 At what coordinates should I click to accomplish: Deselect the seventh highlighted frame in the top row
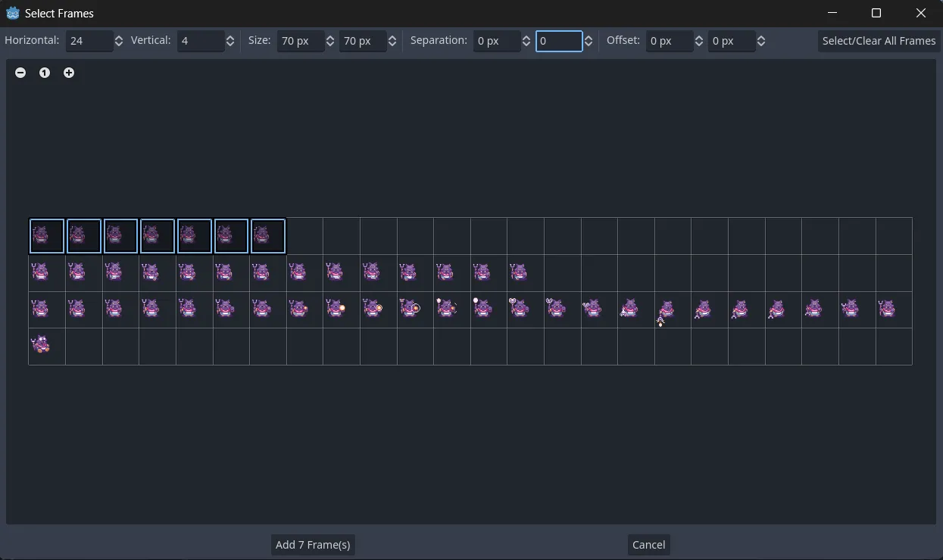click(268, 236)
